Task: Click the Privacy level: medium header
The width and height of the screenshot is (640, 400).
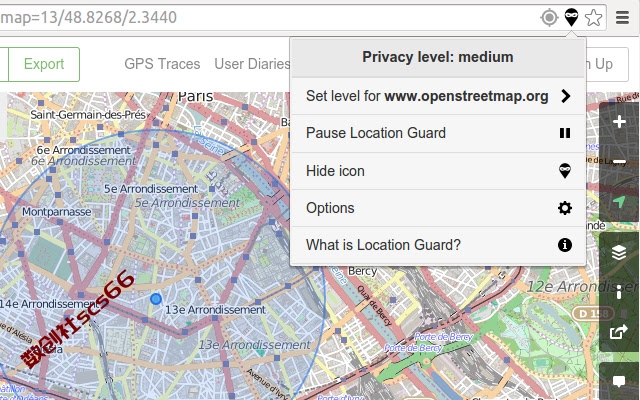Action: [438, 57]
